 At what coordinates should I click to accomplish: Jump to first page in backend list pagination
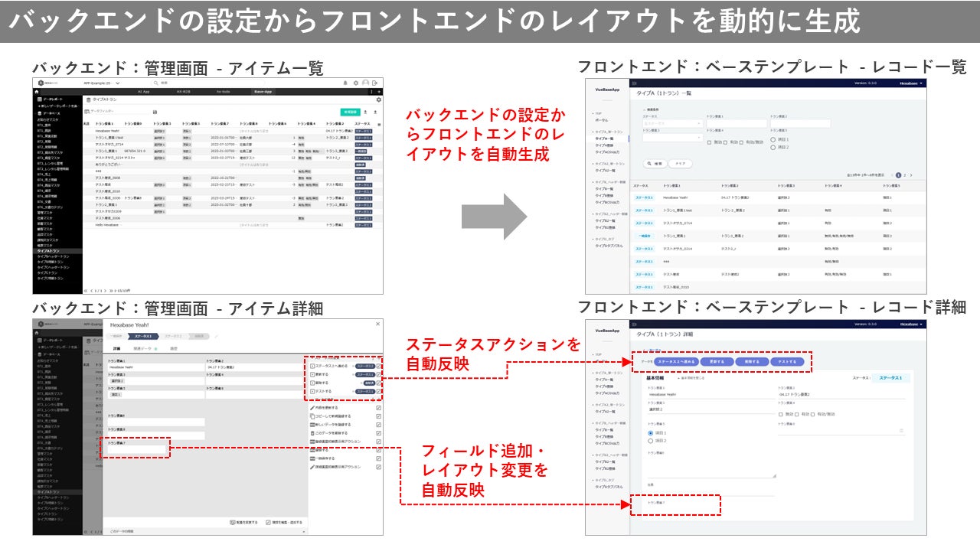tap(87, 291)
